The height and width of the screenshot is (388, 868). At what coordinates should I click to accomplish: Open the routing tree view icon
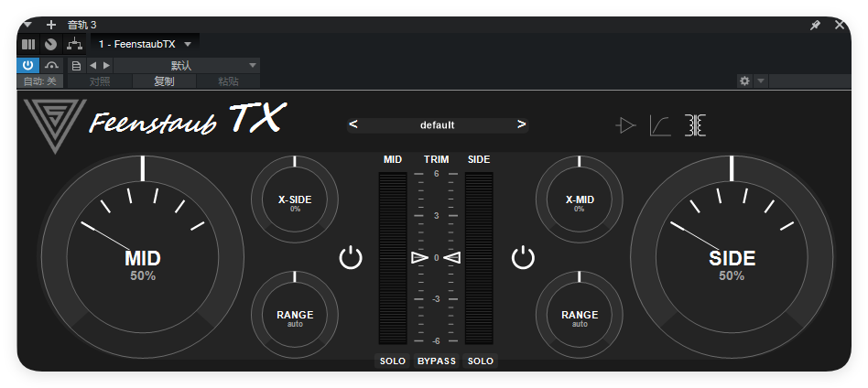[x=74, y=44]
